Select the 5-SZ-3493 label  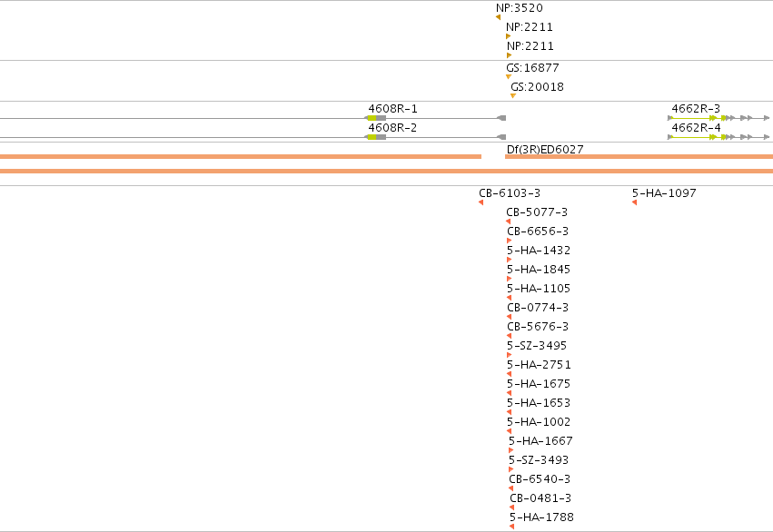[539, 460]
